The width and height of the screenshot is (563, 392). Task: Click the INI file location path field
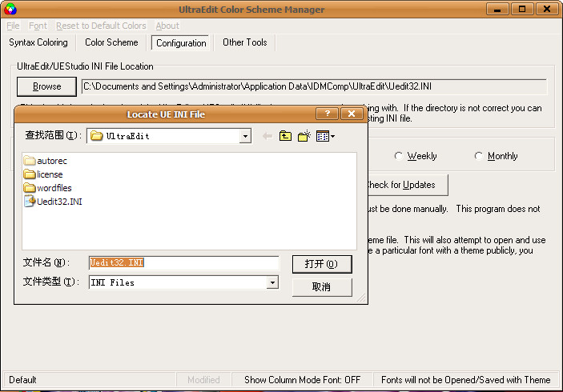314,86
